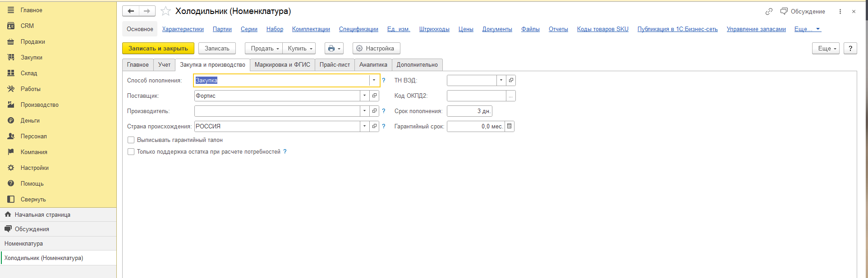Open the Купить dropdown menu

click(x=299, y=48)
